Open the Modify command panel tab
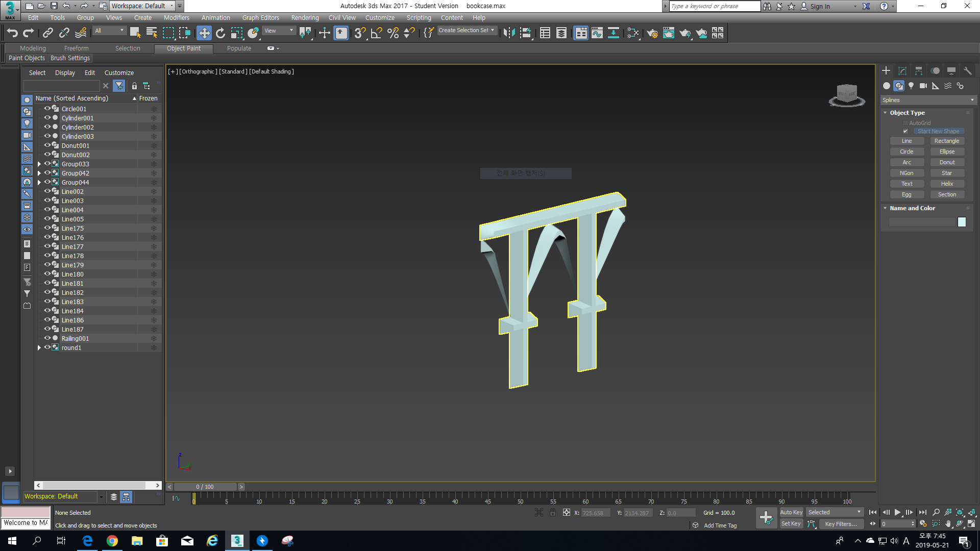Image resolution: width=980 pixels, height=551 pixels. tap(902, 71)
